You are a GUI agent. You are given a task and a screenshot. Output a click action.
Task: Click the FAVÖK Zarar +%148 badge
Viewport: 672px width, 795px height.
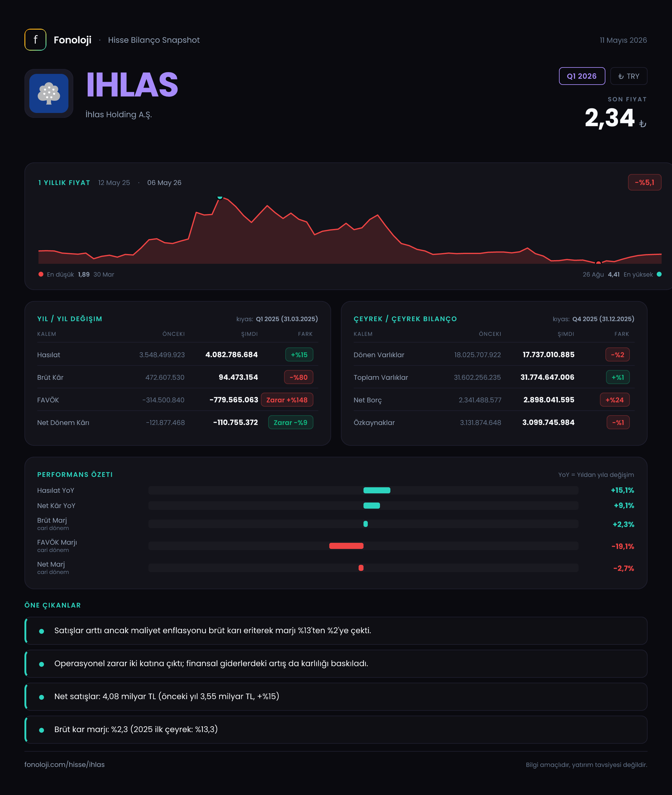[x=287, y=400]
